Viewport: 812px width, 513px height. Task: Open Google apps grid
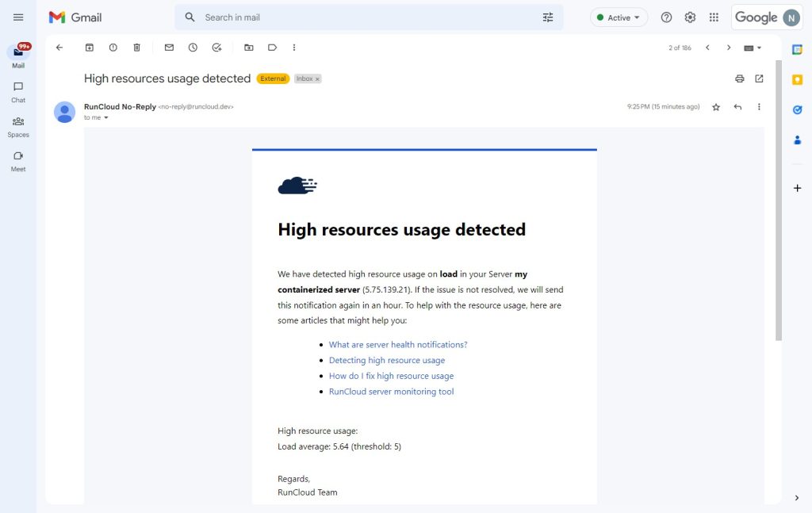(714, 17)
